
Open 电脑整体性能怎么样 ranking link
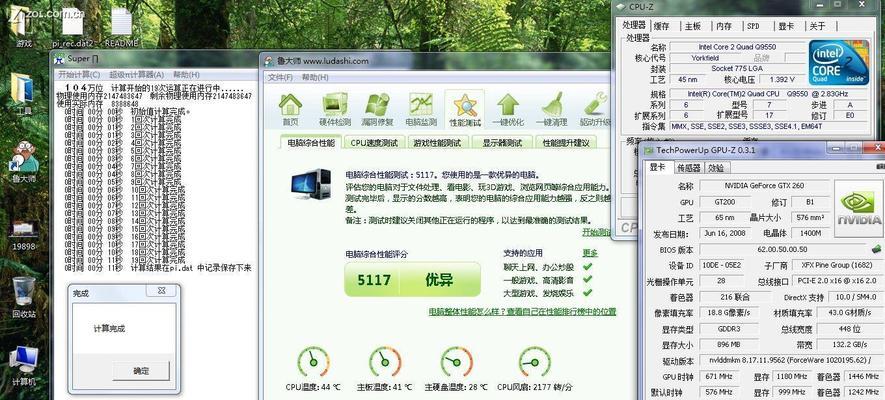click(522, 311)
